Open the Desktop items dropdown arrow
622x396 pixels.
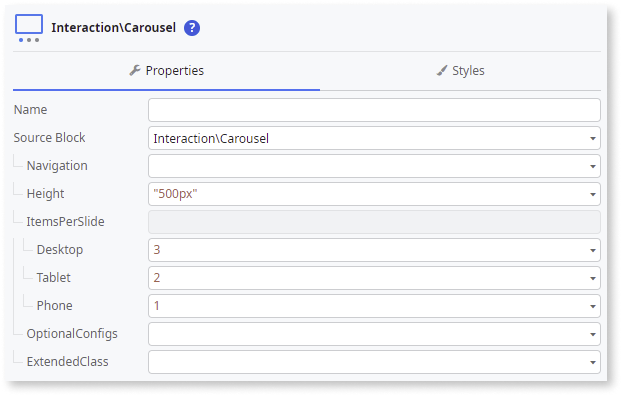click(x=593, y=250)
